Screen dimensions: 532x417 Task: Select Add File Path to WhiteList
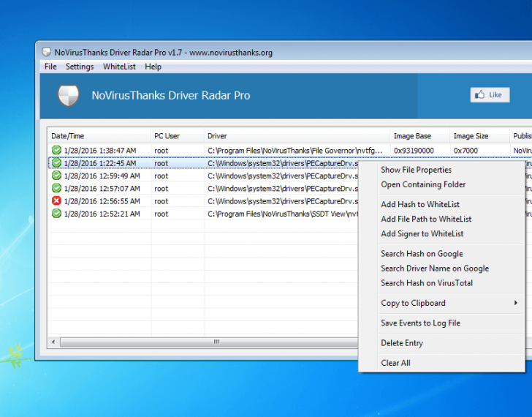coord(426,219)
